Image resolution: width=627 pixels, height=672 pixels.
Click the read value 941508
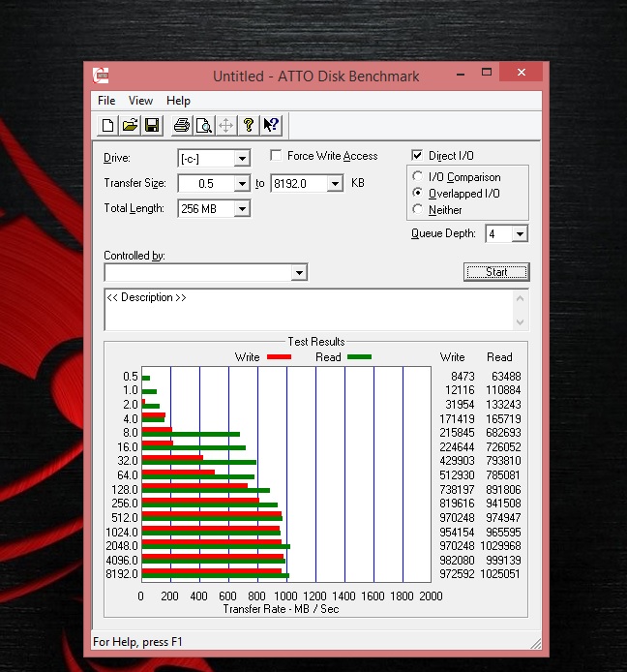pos(504,504)
